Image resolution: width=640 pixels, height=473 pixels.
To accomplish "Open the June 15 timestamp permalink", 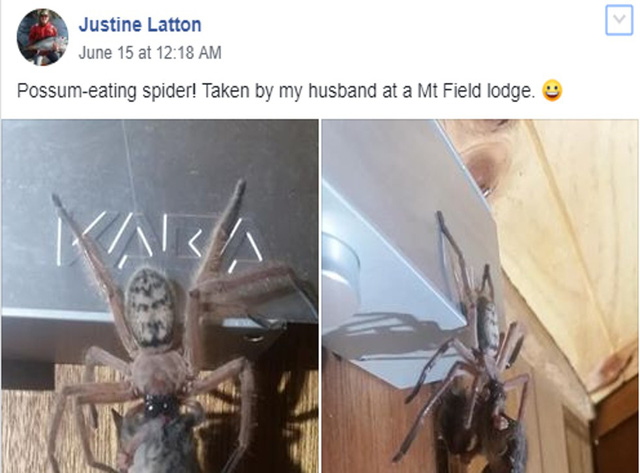I will pos(150,53).
